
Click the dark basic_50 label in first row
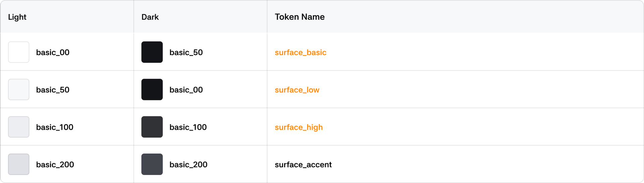186,52
